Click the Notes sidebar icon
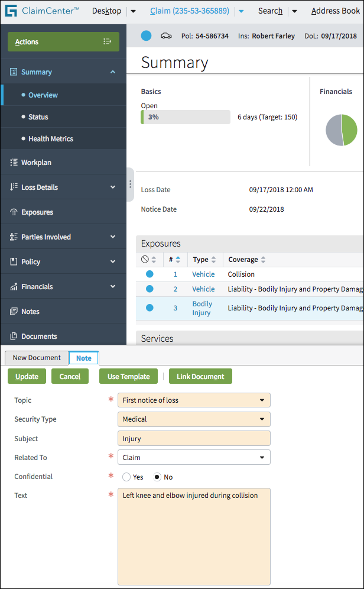Viewport: 364px width, 589px height. 14,312
